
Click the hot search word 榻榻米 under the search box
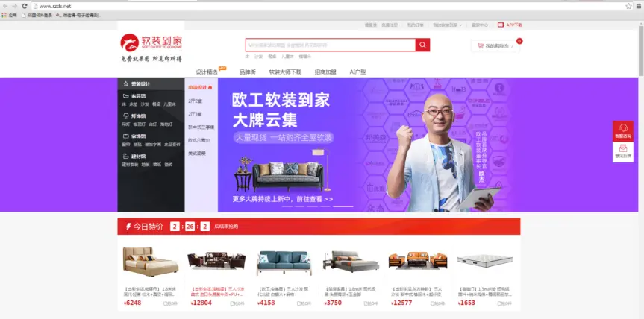click(x=304, y=57)
